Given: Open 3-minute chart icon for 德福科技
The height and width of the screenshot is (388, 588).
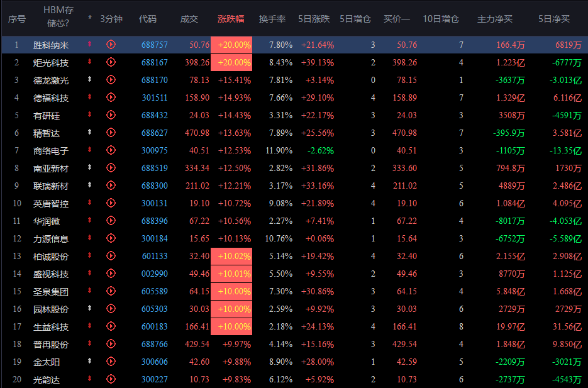Looking at the screenshot, I should pyautogui.click(x=111, y=97).
